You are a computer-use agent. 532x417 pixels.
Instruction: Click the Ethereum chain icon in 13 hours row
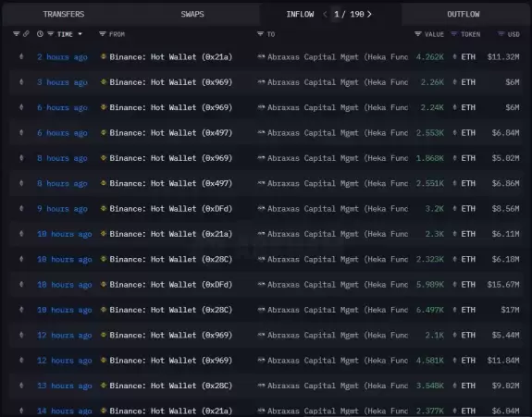(x=21, y=386)
